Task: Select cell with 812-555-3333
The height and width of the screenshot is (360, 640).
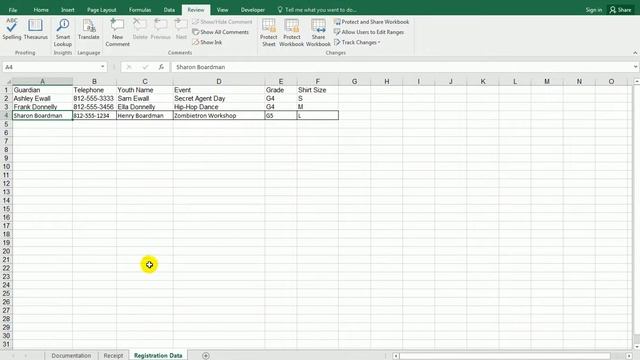Action: [94, 98]
